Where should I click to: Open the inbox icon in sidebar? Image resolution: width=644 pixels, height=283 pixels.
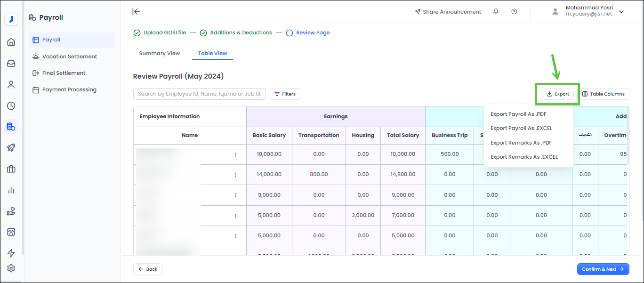tap(11, 64)
